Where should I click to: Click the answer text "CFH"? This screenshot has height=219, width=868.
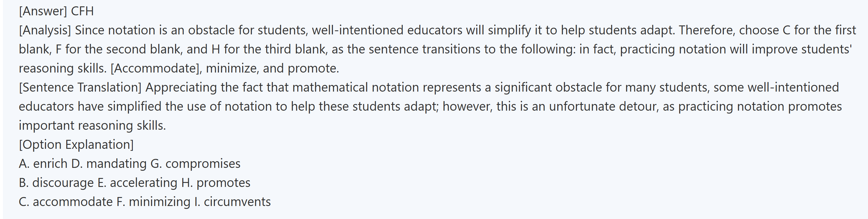pyautogui.click(x=82, y=11)
